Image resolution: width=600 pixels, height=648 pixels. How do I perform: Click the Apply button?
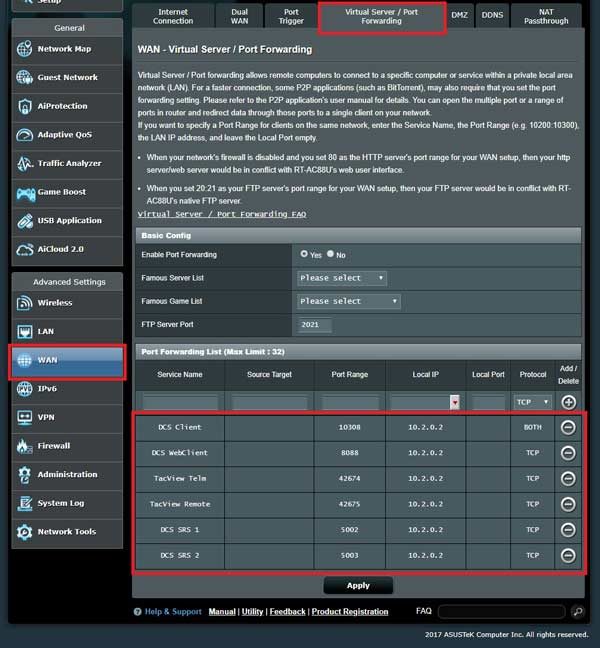click(358, 586)
